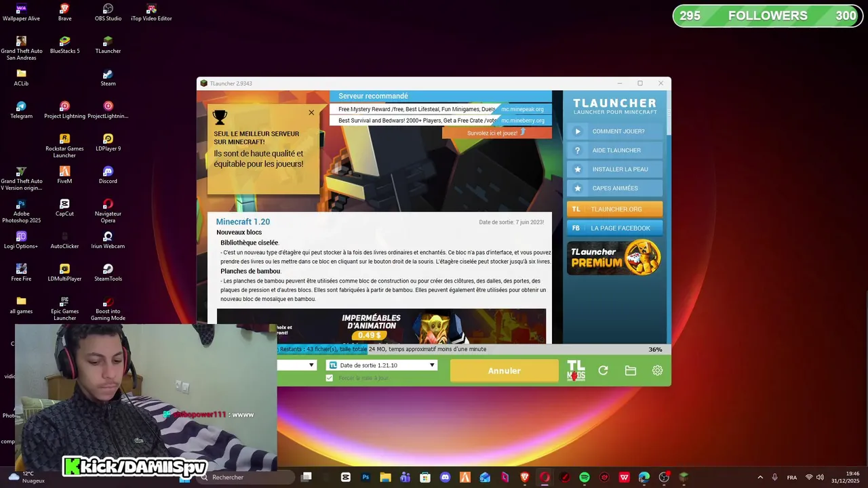Select LDPlayer 9 desktop icon
868x488 pixels.
pyautogui.click(x=108, y=142)
